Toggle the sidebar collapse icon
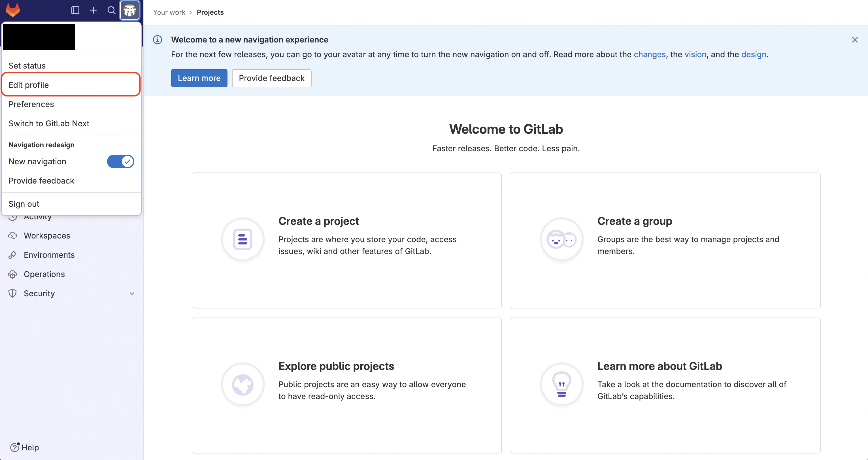 [x=75, y=10]
